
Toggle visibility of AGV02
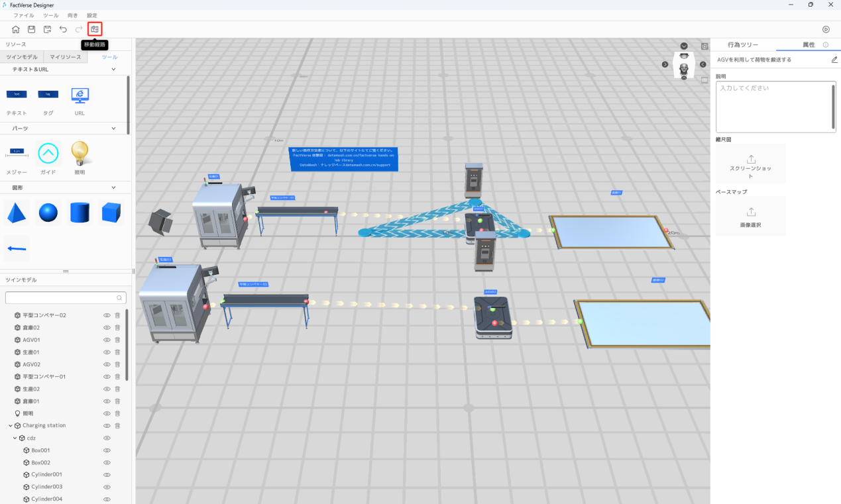(x=107, y=364)
